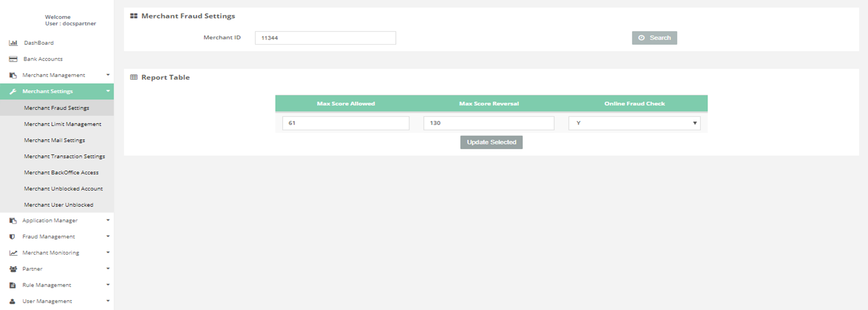Click the Max Score Allowed field

[x=346, y=123]
